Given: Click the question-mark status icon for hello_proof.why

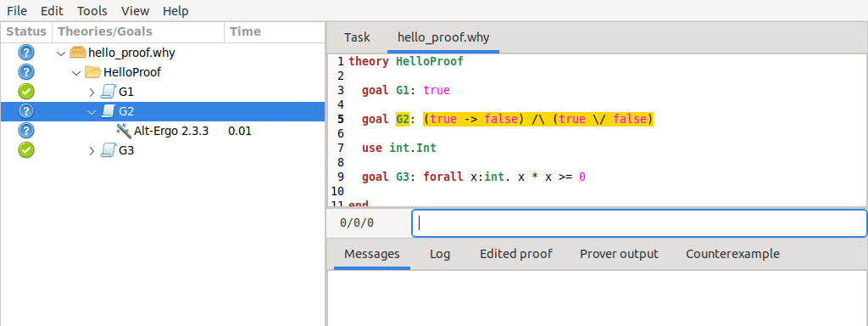Looking at the screenshot, I should (26, 53).
